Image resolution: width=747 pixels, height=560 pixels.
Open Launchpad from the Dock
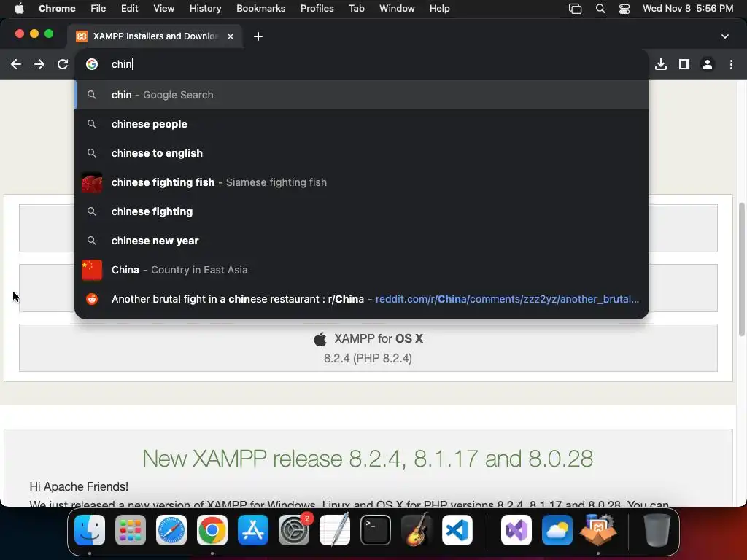(x=131, y=530)
